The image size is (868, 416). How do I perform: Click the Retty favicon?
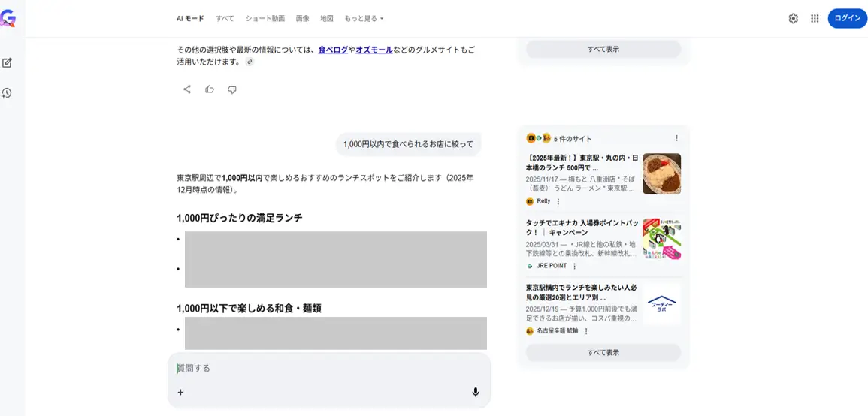pos(530,201)
